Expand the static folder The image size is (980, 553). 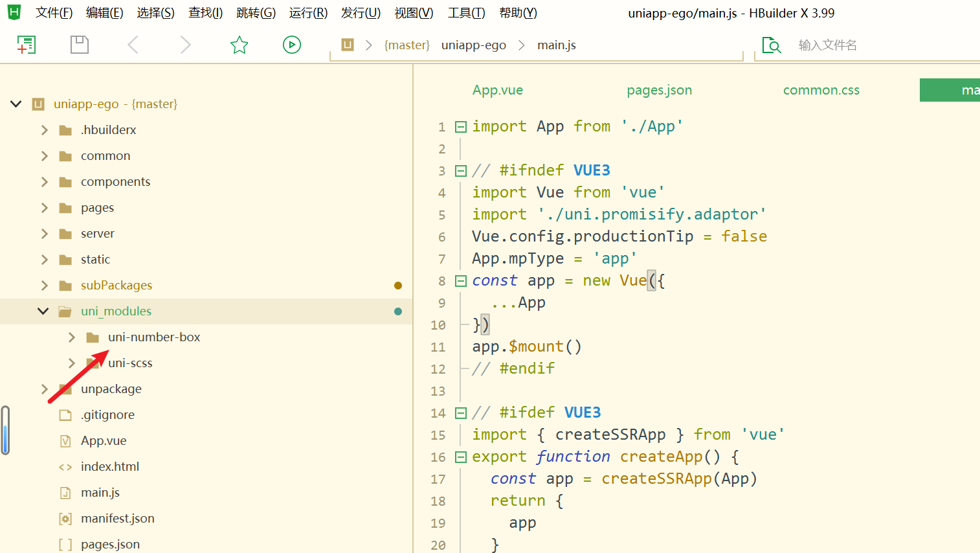(44, 260)
